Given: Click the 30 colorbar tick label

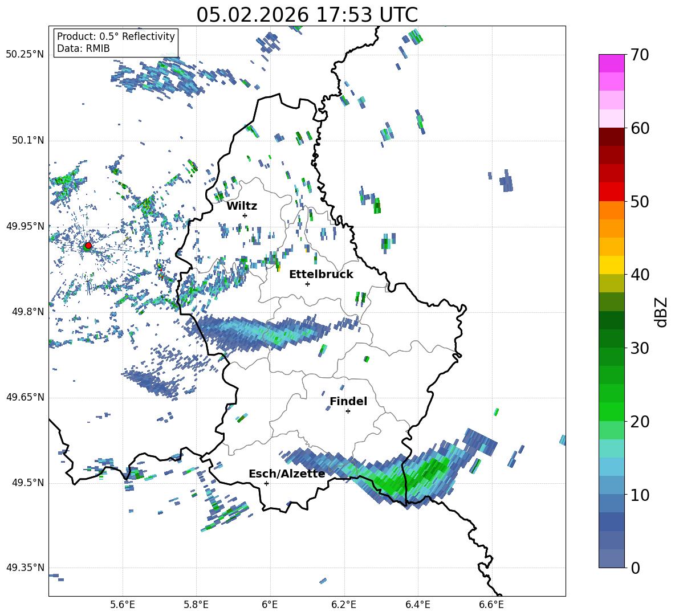Looking at the screenshot, I should 640,348.
